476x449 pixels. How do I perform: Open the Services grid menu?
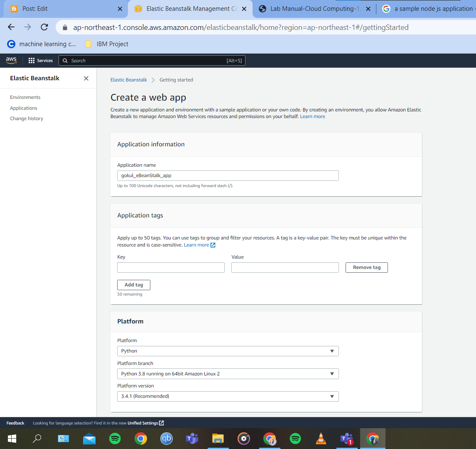(40, 60)
